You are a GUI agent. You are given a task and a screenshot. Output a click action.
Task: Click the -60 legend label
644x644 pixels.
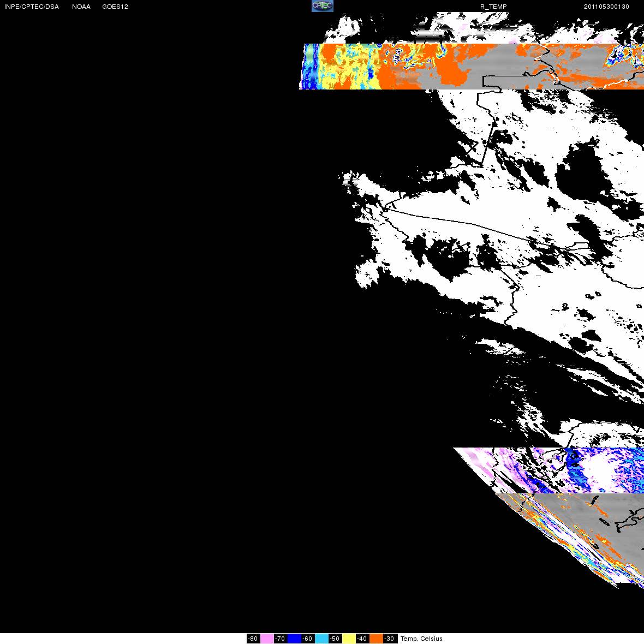point(308,638)
